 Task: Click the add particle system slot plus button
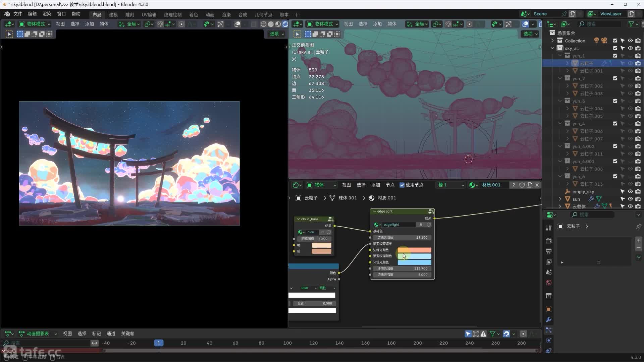point(638,240)
